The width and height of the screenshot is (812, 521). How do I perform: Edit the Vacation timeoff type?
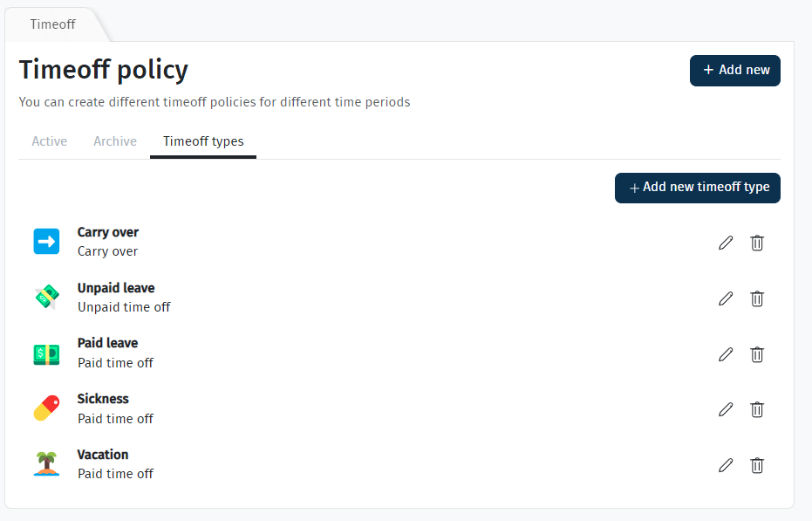tap(726, 465)
